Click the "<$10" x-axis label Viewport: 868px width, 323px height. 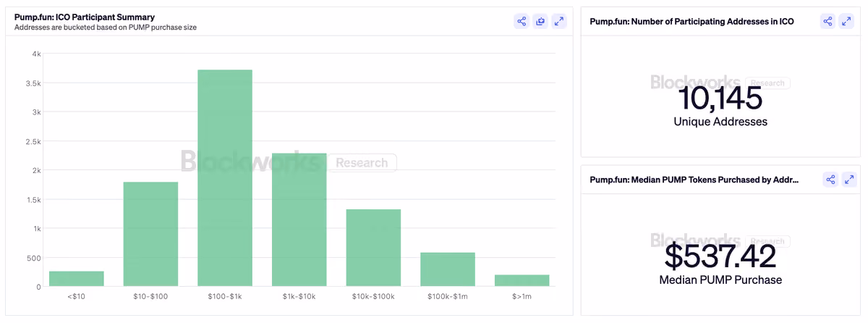pos(77,298)
